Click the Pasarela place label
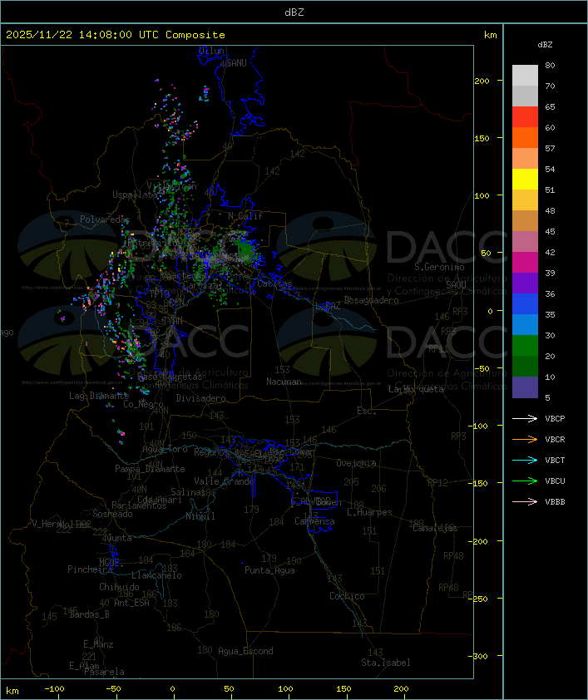 [104, 672]
